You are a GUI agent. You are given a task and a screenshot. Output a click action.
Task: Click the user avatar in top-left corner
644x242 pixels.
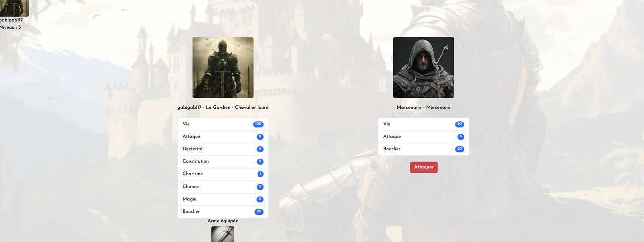(15, 8)
